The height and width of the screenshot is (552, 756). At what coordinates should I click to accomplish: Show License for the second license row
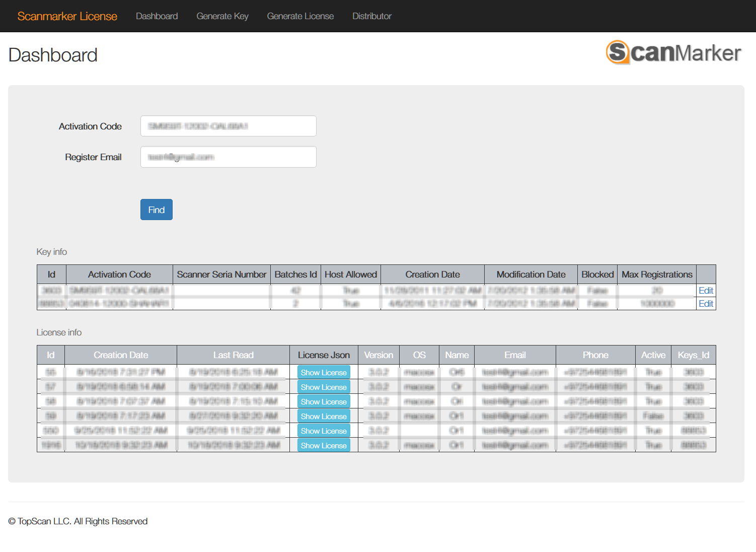click(x=324, y=387)
